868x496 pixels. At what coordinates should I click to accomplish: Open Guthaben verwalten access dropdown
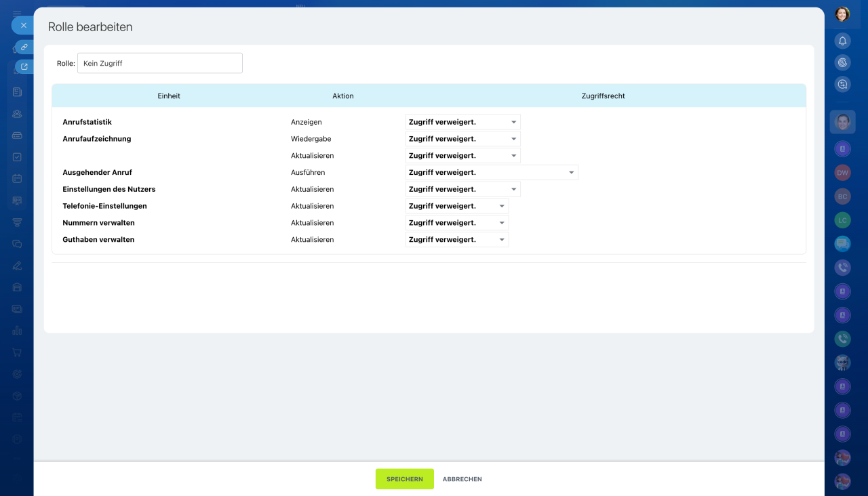click(x=456, y=240)
